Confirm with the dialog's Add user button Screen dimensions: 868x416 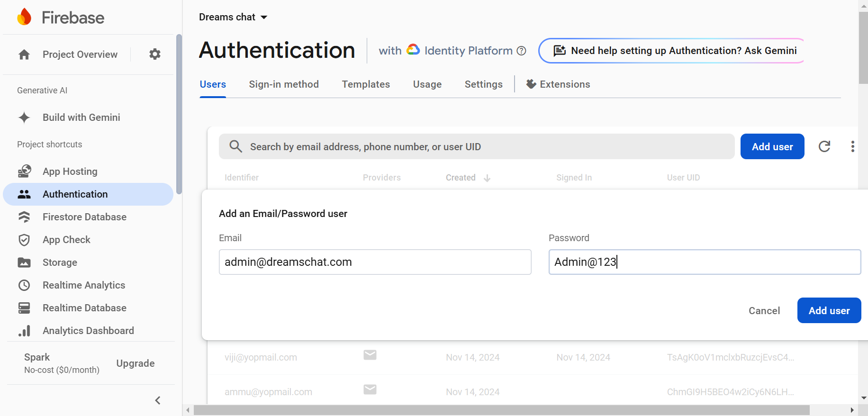(x=829, y=310)
